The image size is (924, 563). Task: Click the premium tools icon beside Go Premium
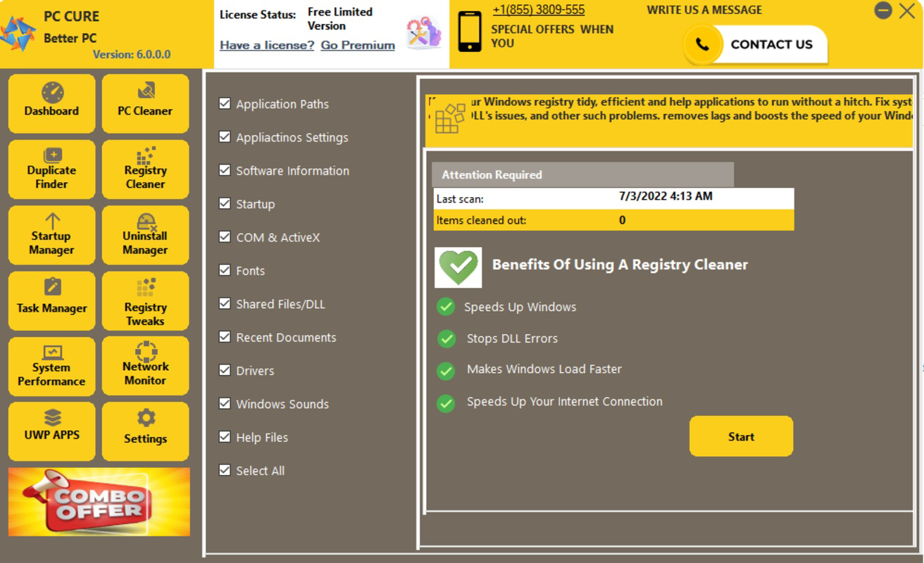(x=423, y=32)
